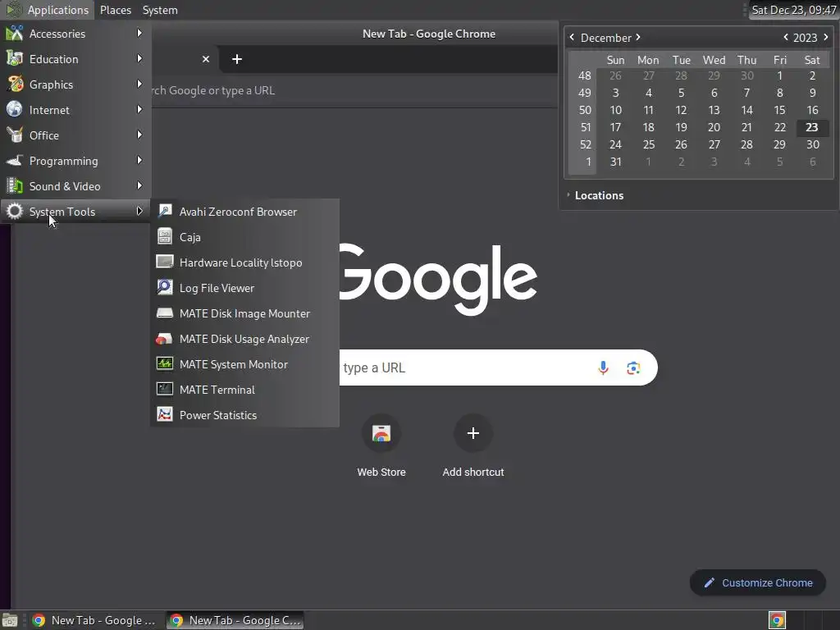
Task: Open the Applications menu in top panel
Action: (47, 10)
